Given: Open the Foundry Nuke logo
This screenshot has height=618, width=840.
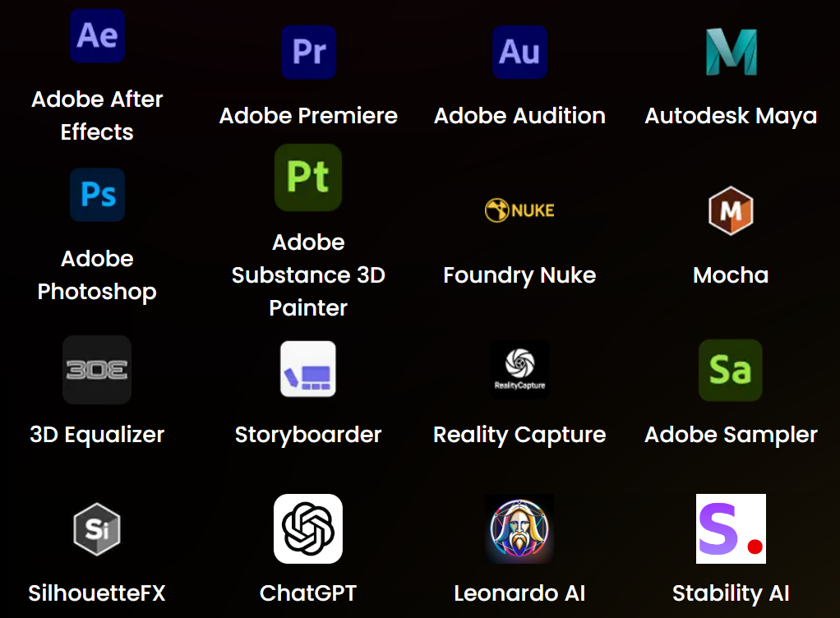Looking at the screenshot, I should pyautogui.click(x=519, y=210).
